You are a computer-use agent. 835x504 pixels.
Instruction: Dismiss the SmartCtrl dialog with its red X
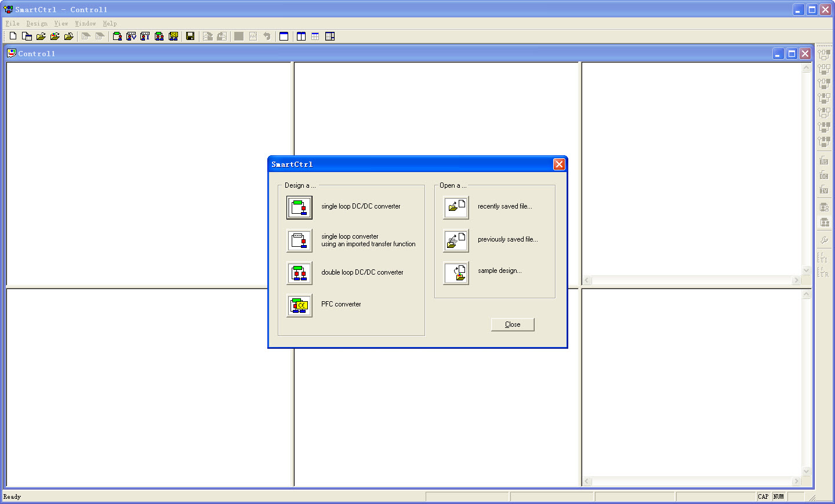pos(559,165)
